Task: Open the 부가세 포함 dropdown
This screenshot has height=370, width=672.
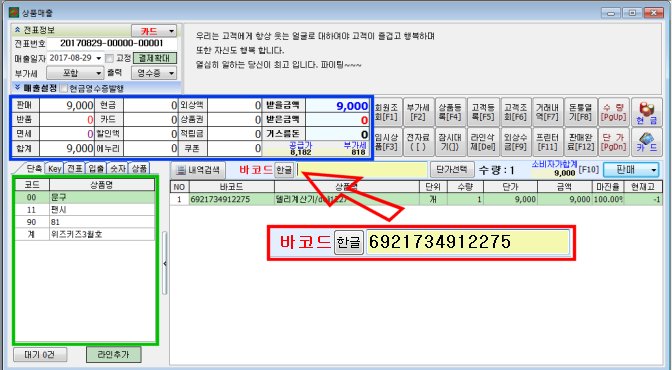Action: [x=75, y=73]
